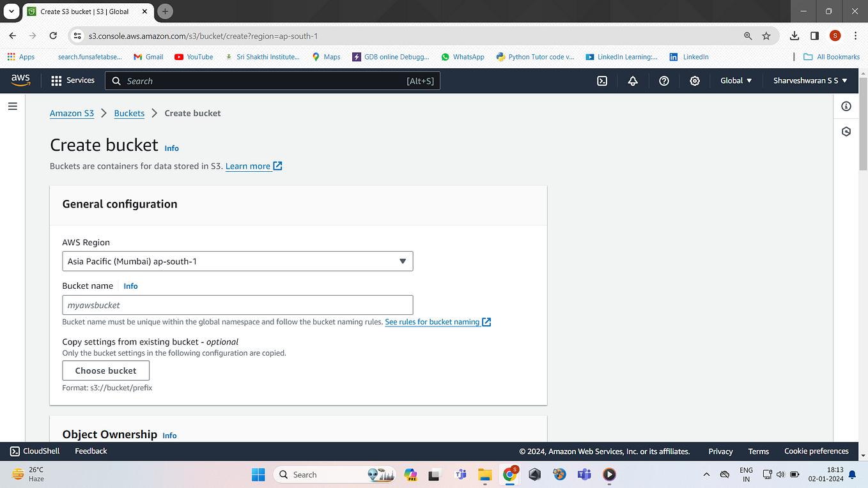This screenshot has height=488, width=868.
Task: Open All Bookmarks in the bookmarks bar
Action: coord(831,56)
